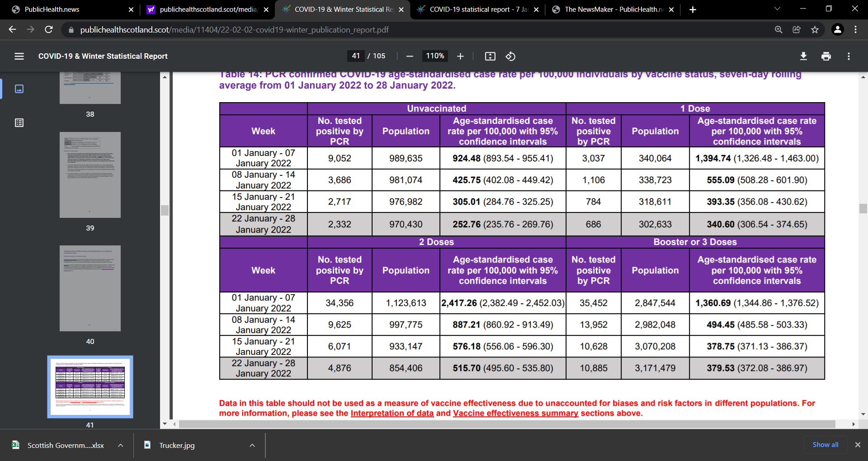Expand options for Scottish Governm....xlsx download
Viewport: 868px width, 461px height.
pos(120,445)
